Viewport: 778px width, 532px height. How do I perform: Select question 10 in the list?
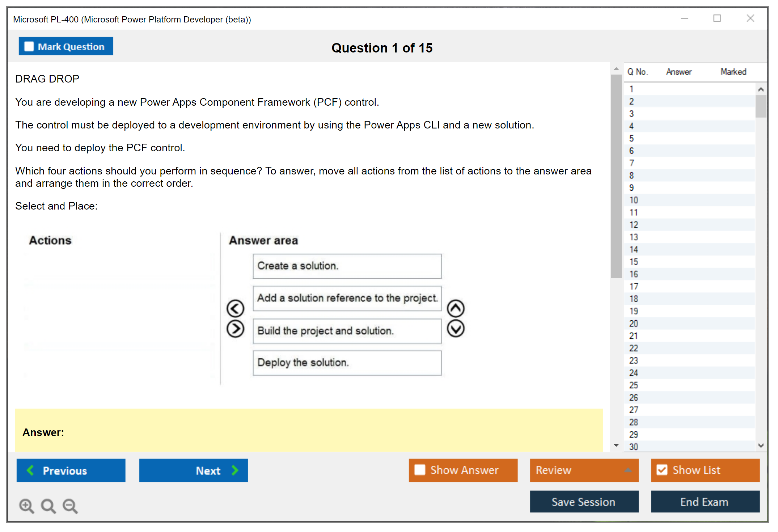(634, 200)
